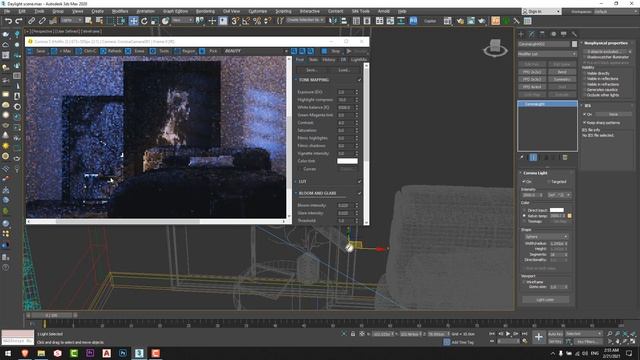Toggle the Percent Snap icon
640x360 pixels.
(x=257, y=21)
